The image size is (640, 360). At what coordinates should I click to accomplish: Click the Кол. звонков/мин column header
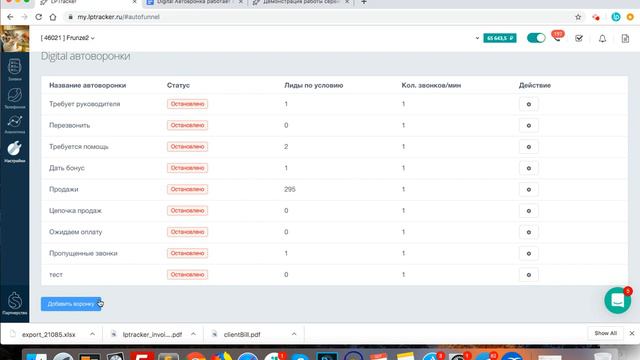(x=431, y=85)
